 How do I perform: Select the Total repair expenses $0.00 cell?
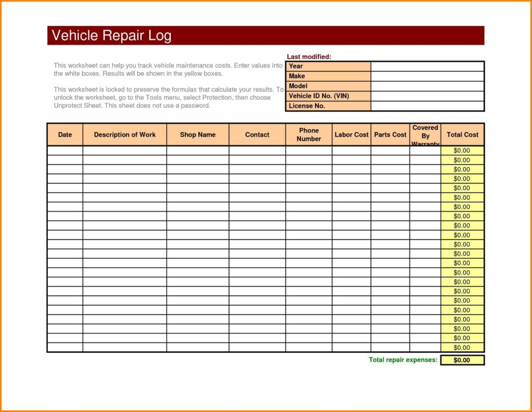coord(462,360)
